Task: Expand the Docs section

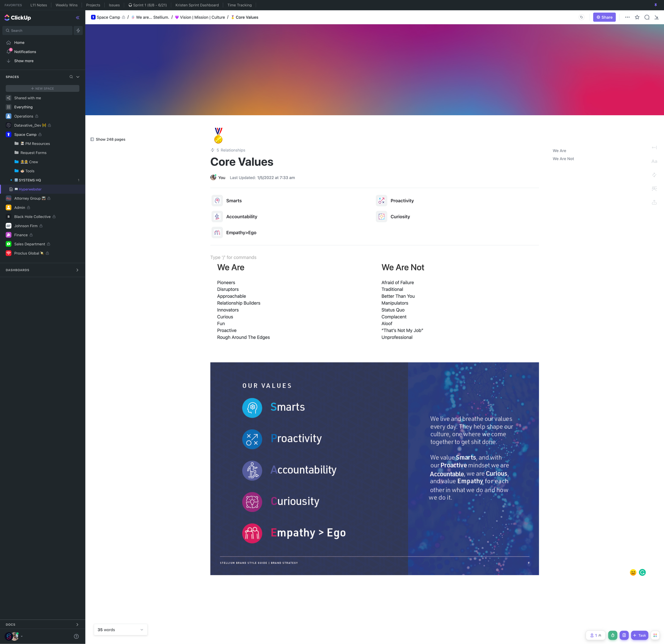Action: [77, 624]
